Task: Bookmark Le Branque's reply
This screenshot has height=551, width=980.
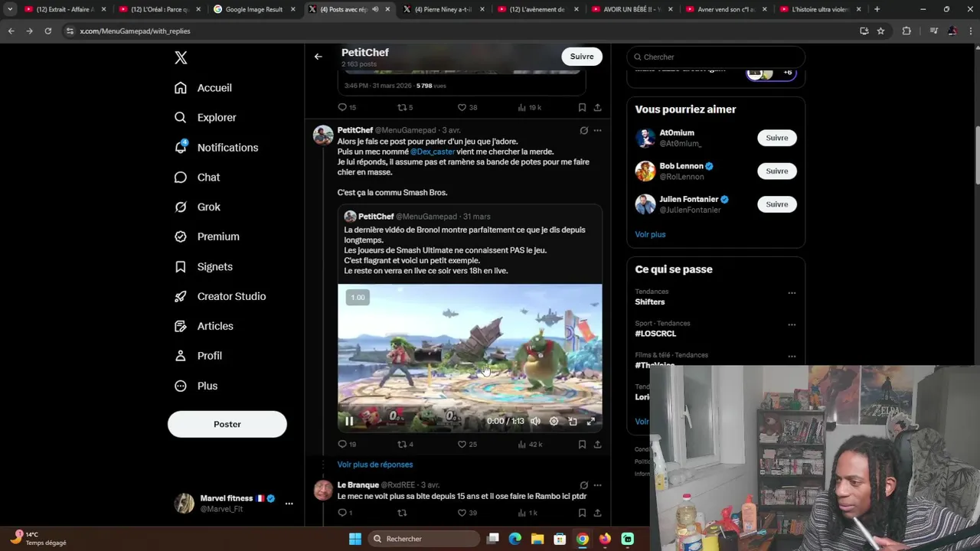Action: 582,513
